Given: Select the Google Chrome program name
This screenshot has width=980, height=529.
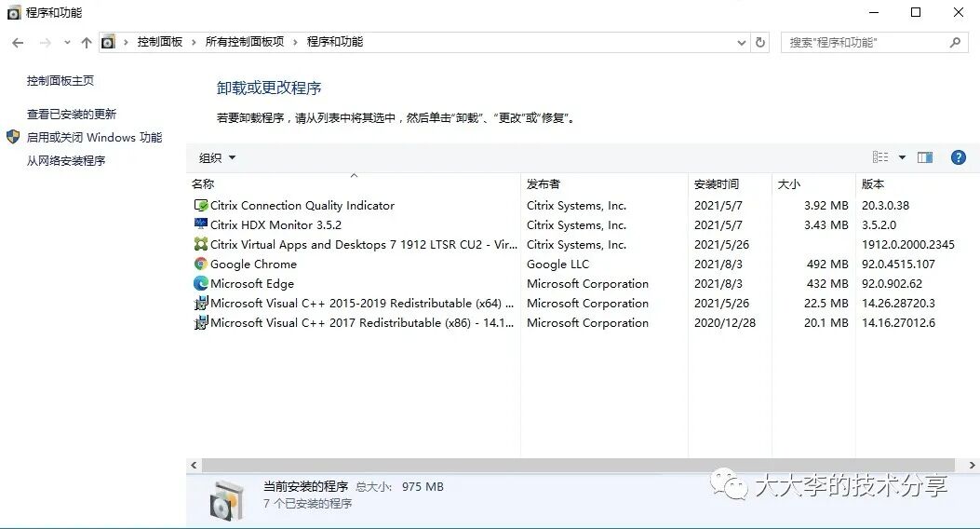Looking at the screenshot, I should 253,264.
